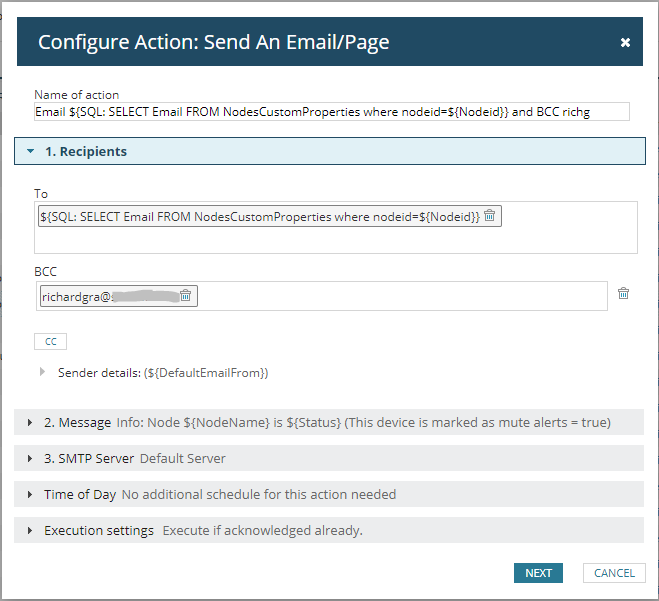
Task: Close the Configure Action dialog
Action: click(625, 42)
